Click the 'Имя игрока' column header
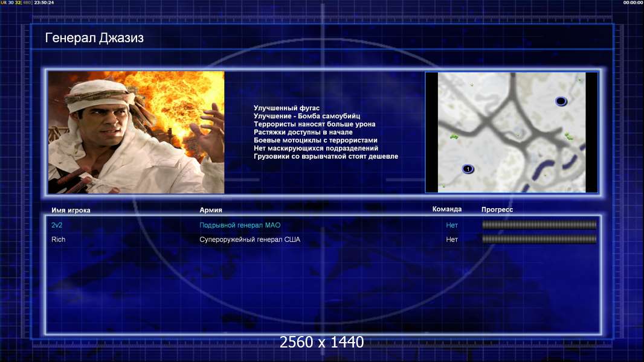 (x=71, y=211)
